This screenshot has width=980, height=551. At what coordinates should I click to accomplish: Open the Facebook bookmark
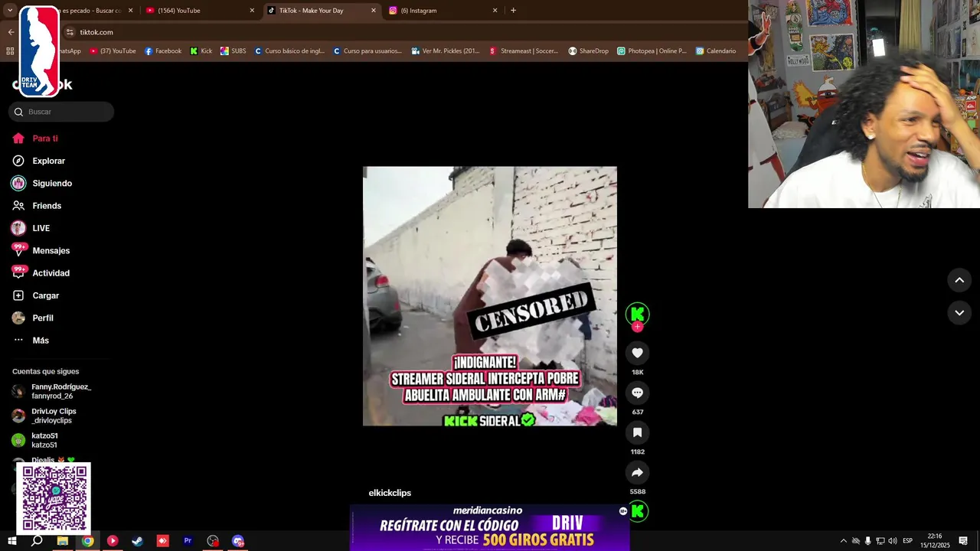click(163, 51)
